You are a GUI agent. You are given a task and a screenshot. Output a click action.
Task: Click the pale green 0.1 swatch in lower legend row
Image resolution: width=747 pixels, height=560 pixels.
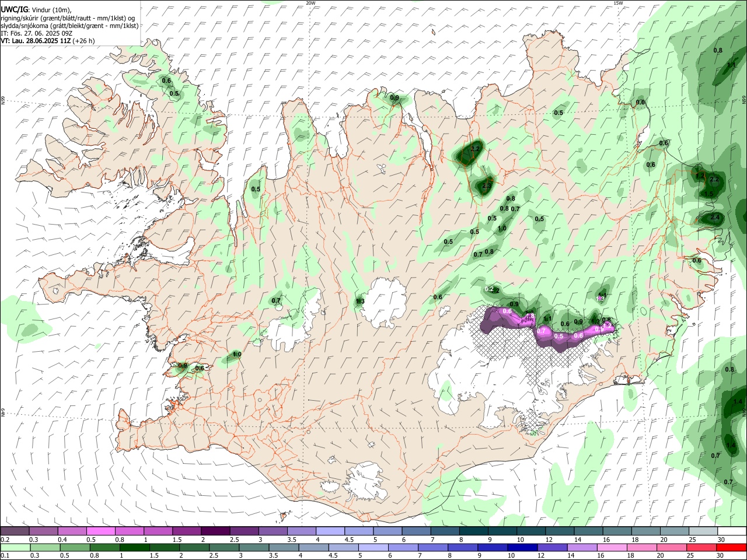point(15,547)
